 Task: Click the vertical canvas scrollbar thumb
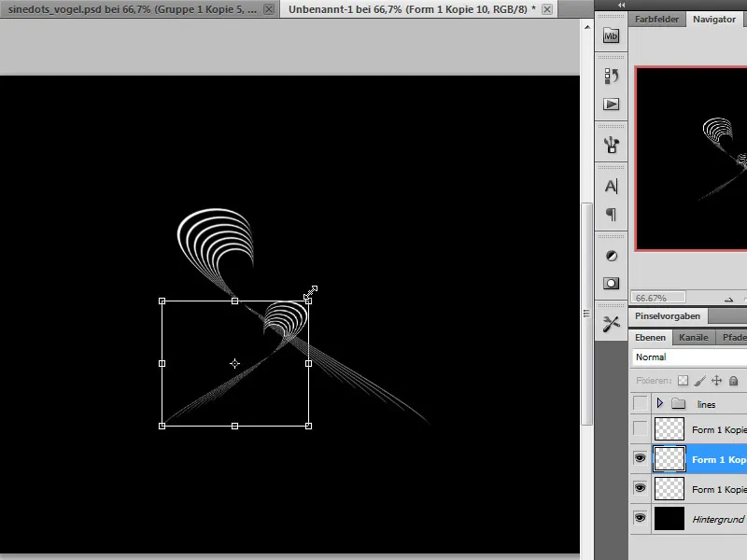coord(586,314)
